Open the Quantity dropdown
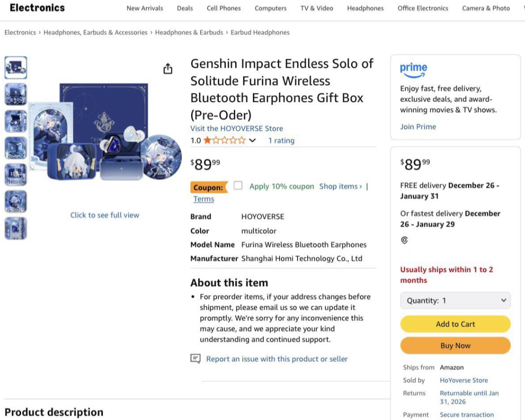This screenshot has height=420, width=525. (x=455, y=300)
